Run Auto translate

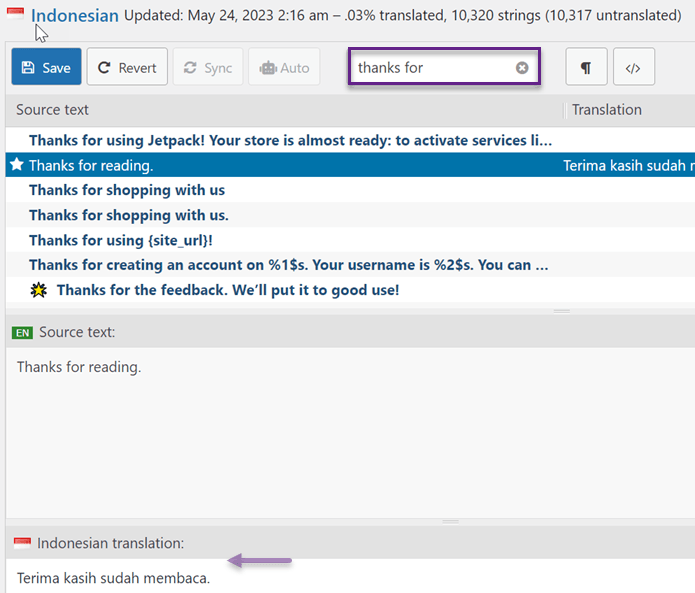[x=284, y=67]
